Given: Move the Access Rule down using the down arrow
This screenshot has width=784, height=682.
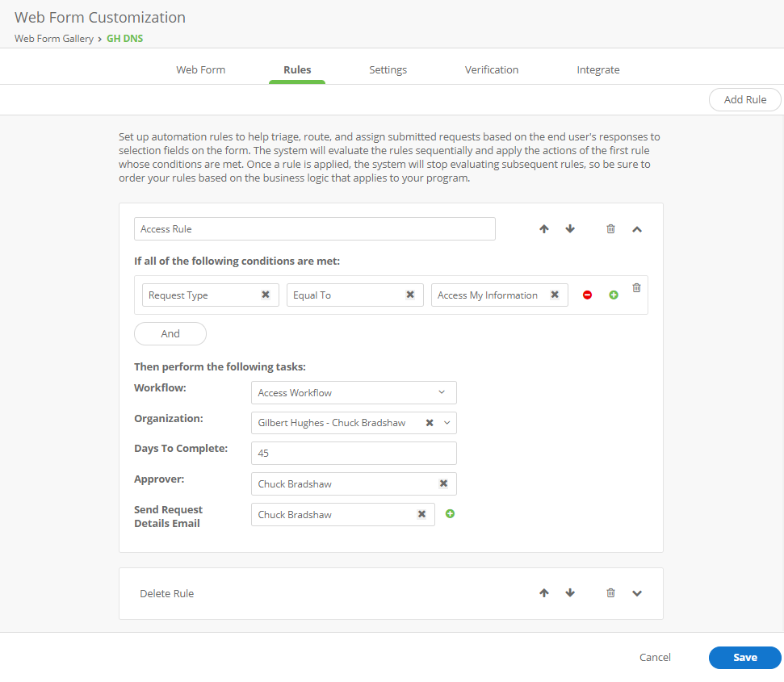Looking at the screenshot, I should [570, 228].
